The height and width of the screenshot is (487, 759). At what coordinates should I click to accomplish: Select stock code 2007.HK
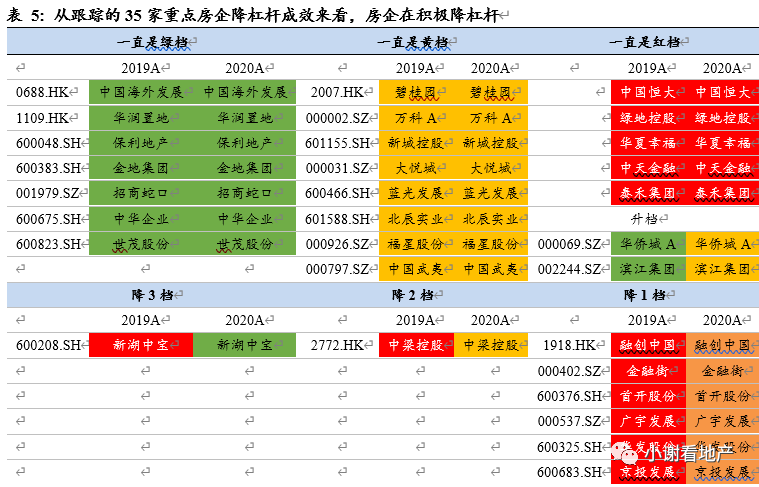[x=337, y=92]
